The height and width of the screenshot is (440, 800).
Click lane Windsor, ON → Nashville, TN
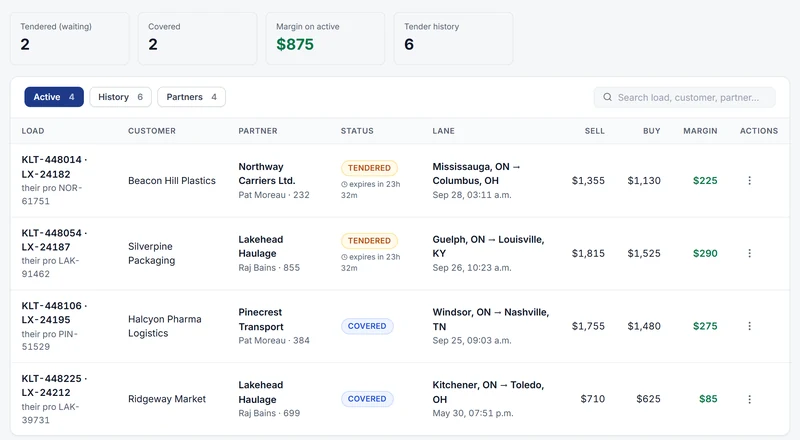pyautogui.click(x=491, y=320)
